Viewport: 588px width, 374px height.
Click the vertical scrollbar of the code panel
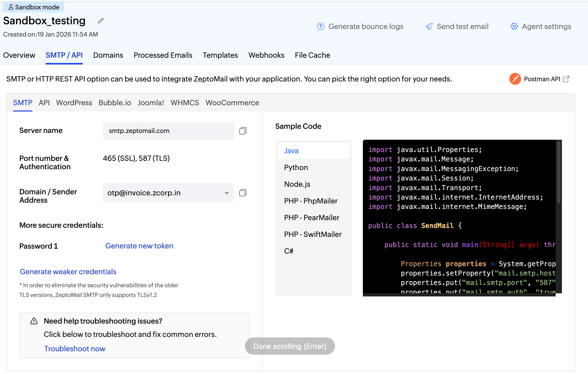click(559, 172)
